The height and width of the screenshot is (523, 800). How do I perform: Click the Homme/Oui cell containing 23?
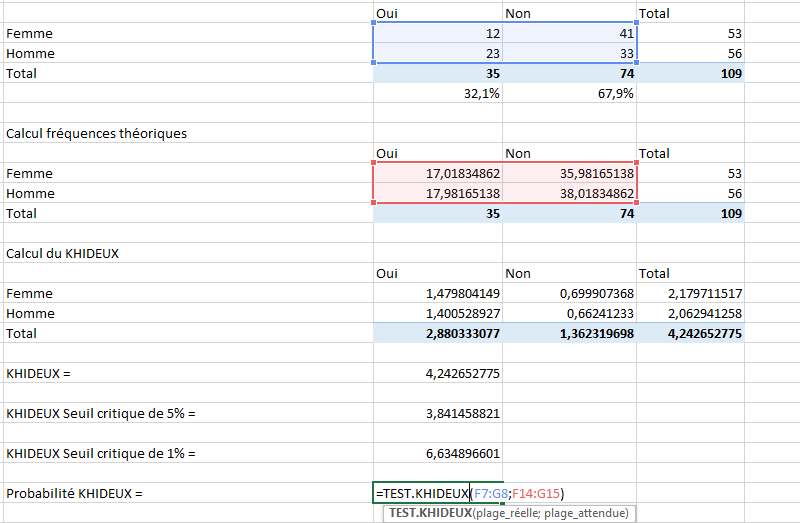(x=438, y=53)
